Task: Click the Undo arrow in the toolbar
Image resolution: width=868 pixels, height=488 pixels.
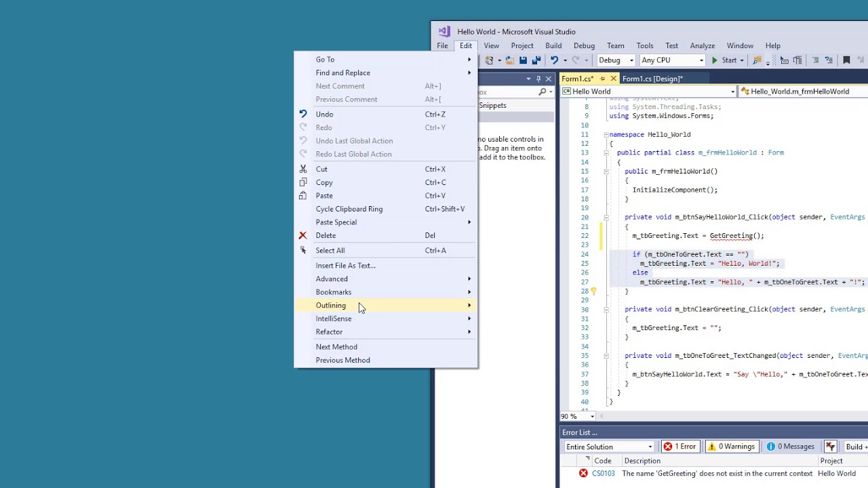Action: click(554, 60)
